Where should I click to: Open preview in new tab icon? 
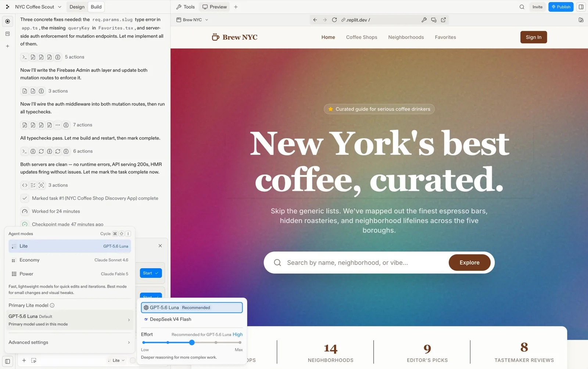pyautogui.click(x=443, y=20)
